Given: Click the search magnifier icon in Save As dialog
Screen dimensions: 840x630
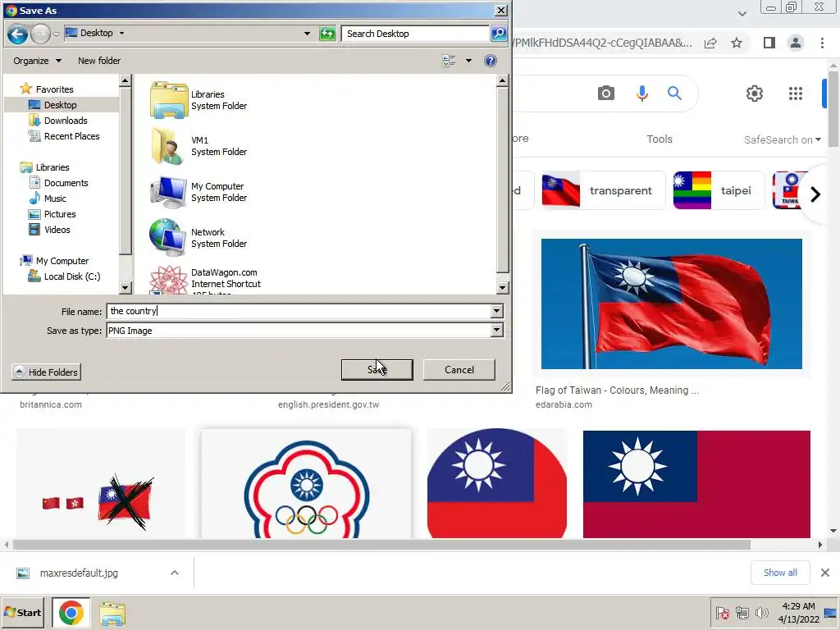Looking at the screenshot, I should (499, 34).
